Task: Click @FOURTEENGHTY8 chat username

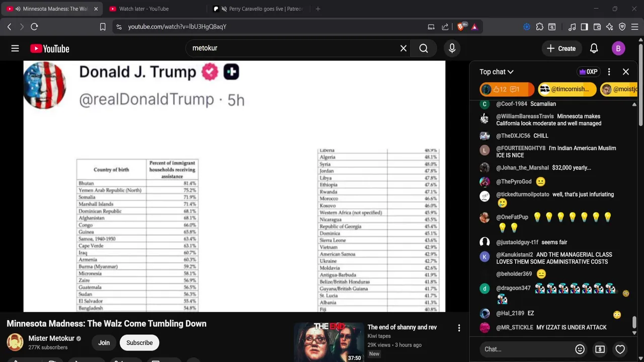Action: point(521,148)
